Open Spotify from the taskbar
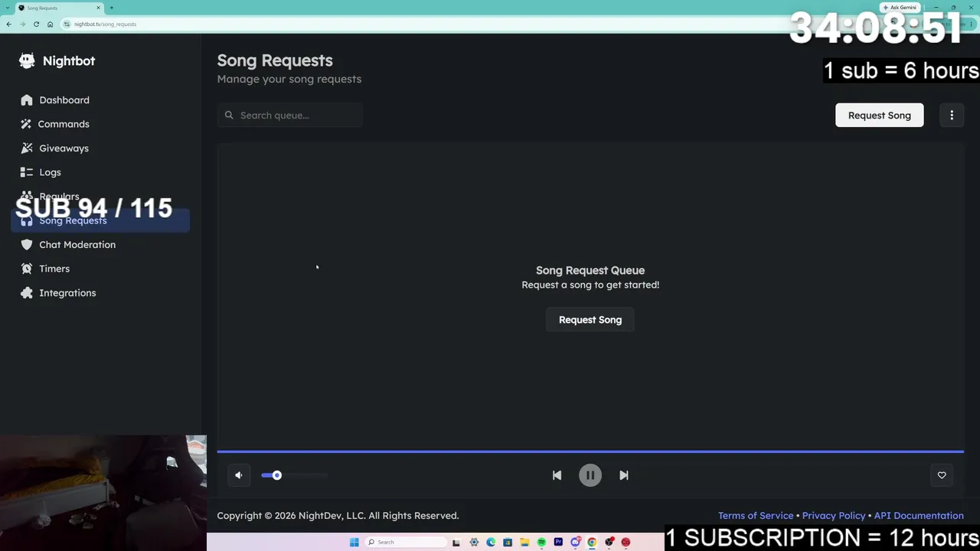Image resolution: width=980 pixels, height=551 pixels. click(x=541, y=543)
